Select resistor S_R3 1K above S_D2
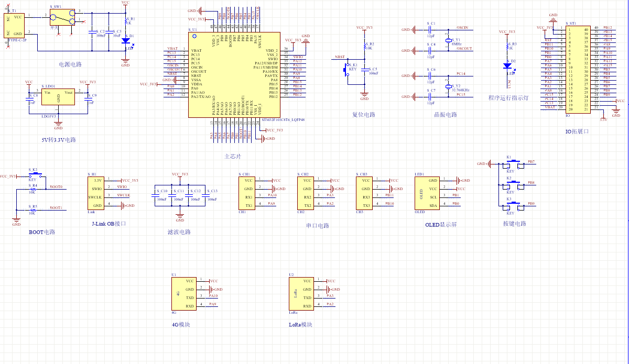Image resolution: width=629 pixels, height=364 pixels. coord(507,47)
